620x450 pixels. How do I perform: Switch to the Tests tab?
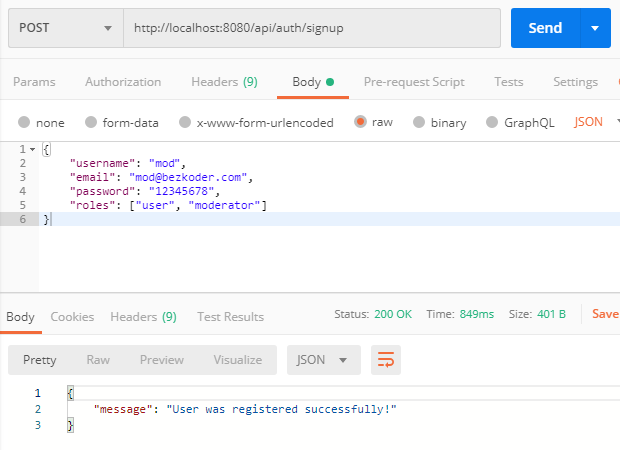tap(508, 82)
